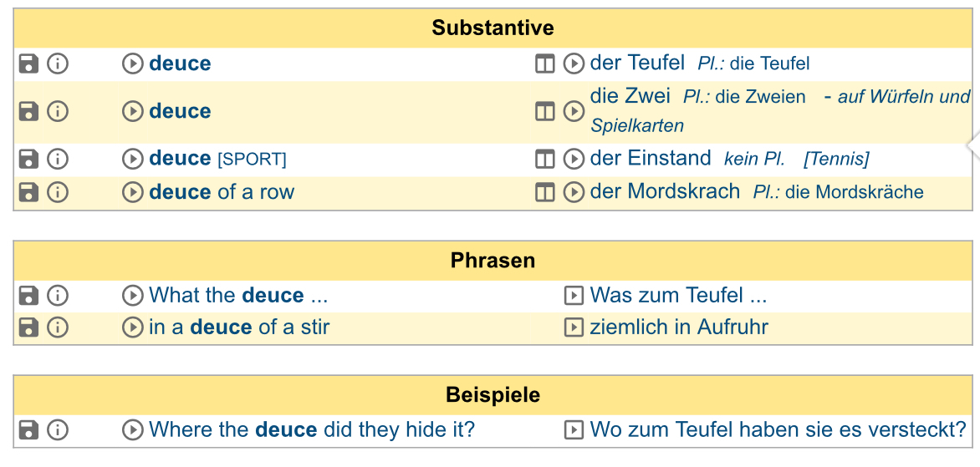
Task: Open info for 'deuce' [SPORT] entry
Action: click(58, 160)
